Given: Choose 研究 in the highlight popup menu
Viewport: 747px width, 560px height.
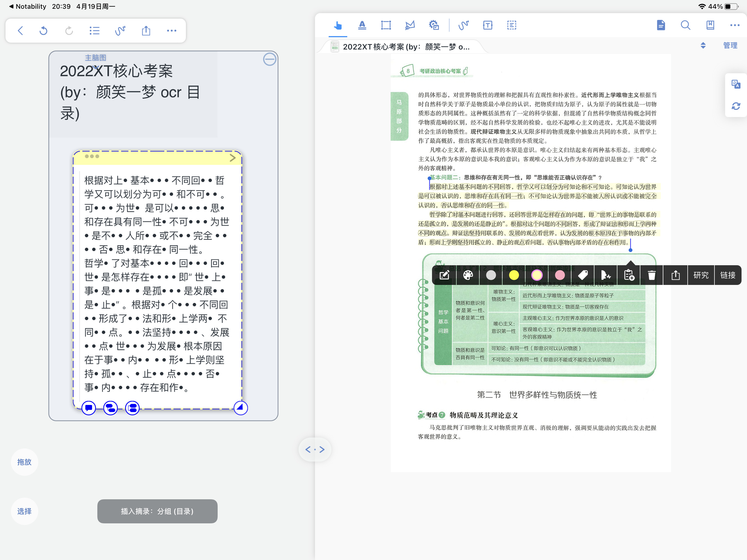Looking at the screenshot, I should 701,275.
